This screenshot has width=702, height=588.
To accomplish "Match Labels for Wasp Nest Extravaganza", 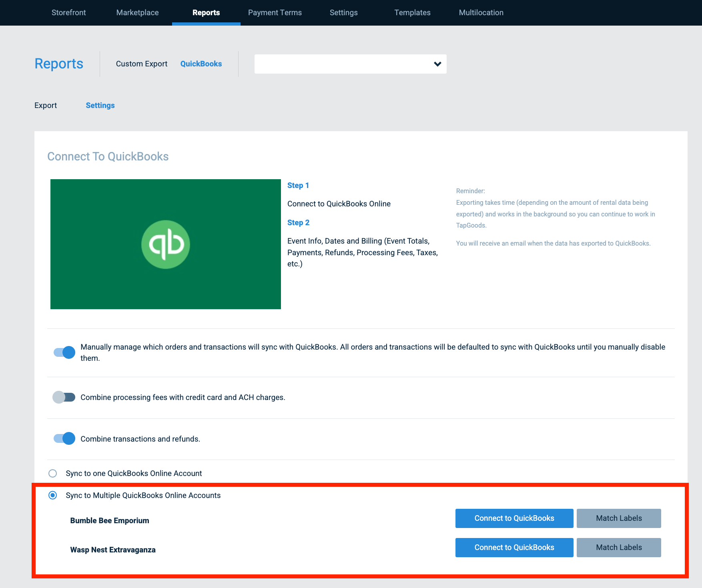I will point(618,547).
